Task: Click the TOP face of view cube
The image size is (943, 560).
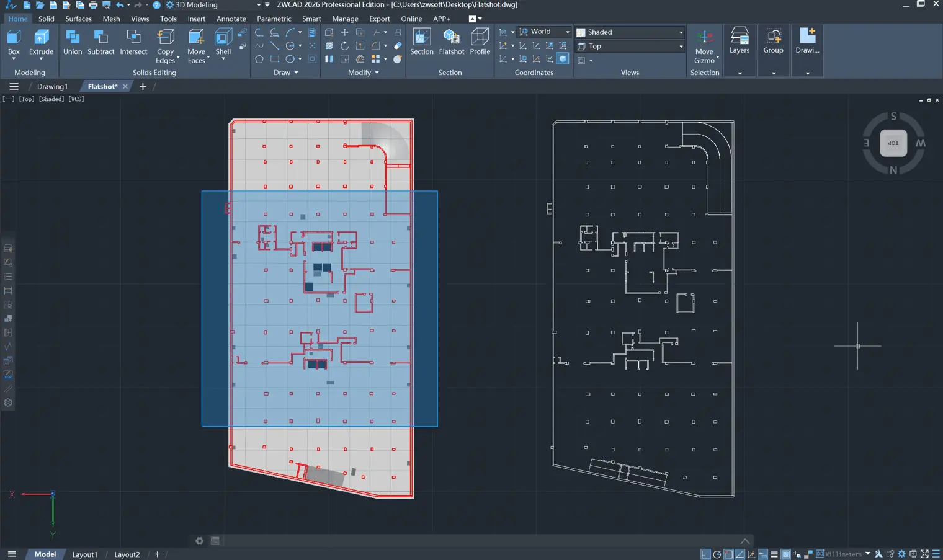Action: click(893, 143)
